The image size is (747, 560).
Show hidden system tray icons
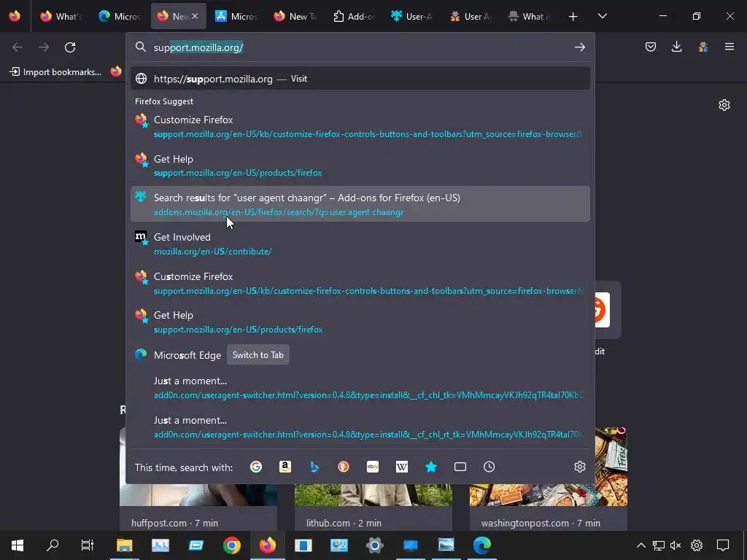pos(641,545)
